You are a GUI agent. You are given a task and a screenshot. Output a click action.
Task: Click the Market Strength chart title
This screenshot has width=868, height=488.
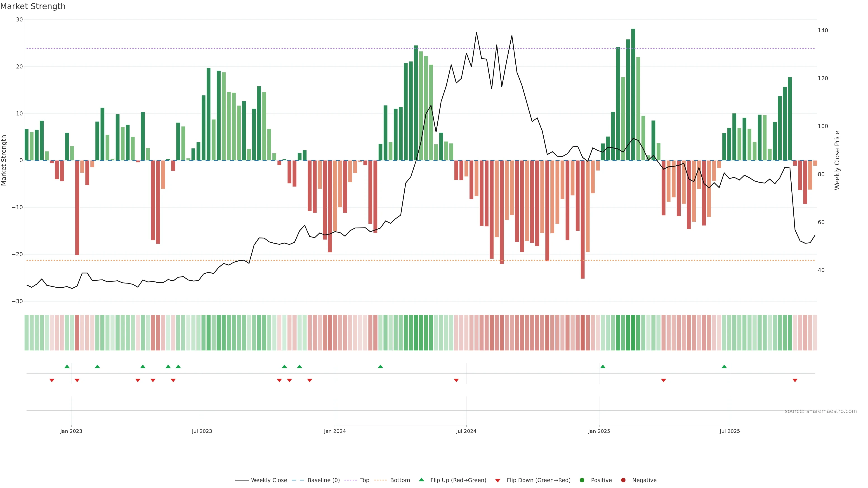coord(33,6)
